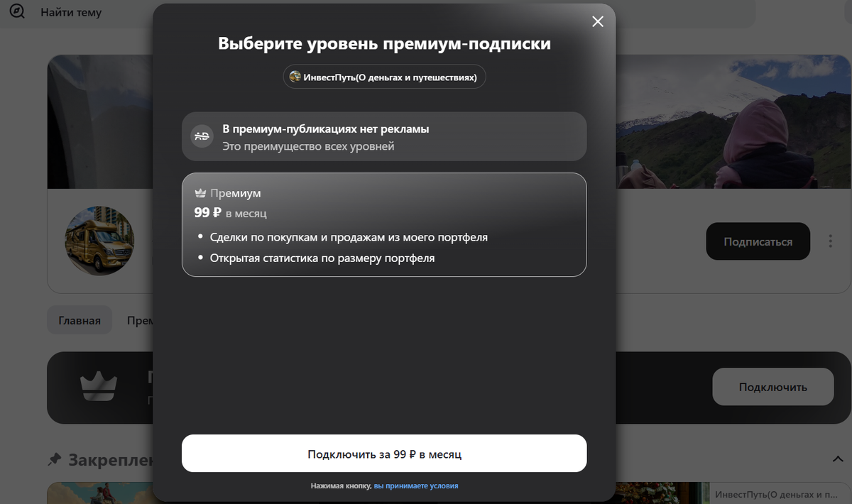The height and width of the screenshot is (504, 852).
Task: Click the crown icon next to Премиум
Action: point(200,192)
